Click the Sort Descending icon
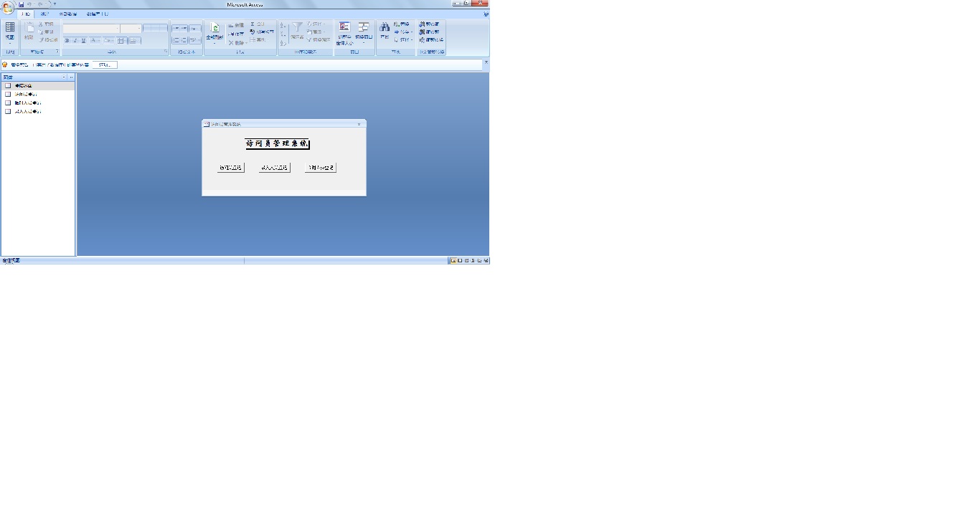Viewport: 980px width, 529px height. click(x=283, y=34)
